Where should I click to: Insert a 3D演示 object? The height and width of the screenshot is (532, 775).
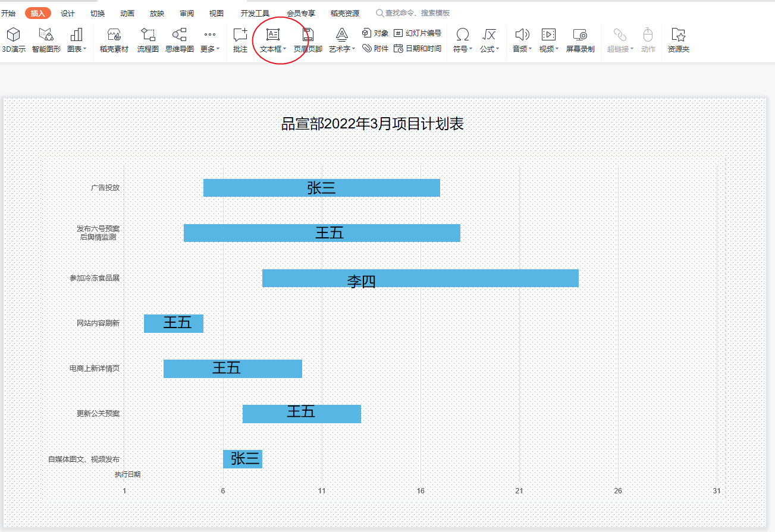coord(13,40)
